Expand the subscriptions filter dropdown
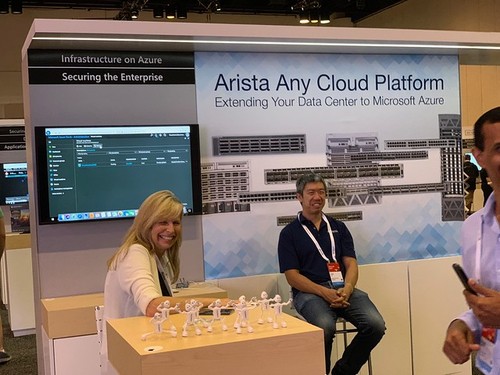The image size is (500, 375). (122, 153)
